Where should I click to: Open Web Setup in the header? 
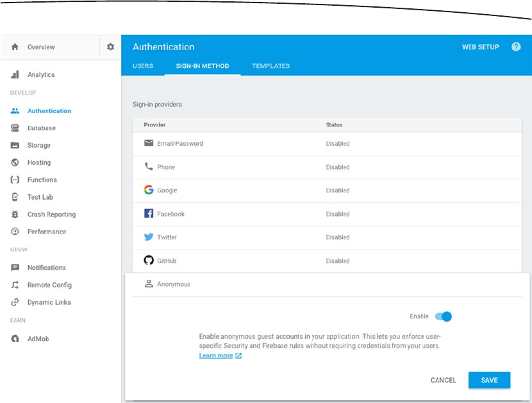click(x=481, y=47)
